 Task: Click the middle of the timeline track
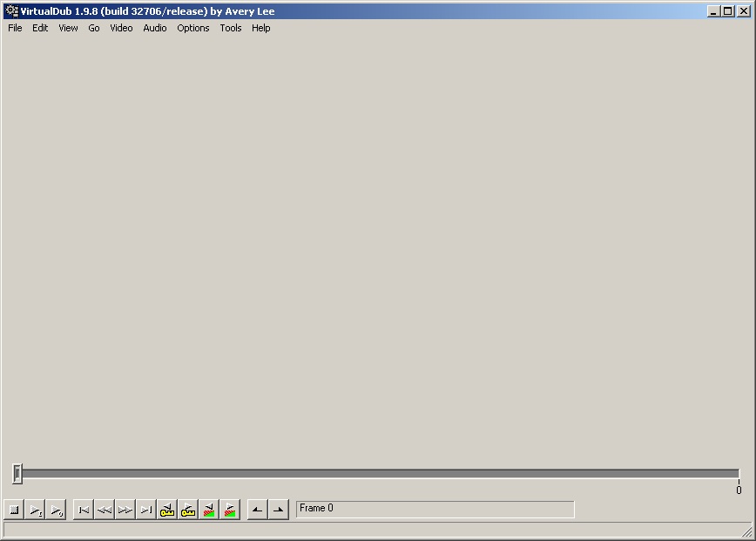click(x=378, y=474)
